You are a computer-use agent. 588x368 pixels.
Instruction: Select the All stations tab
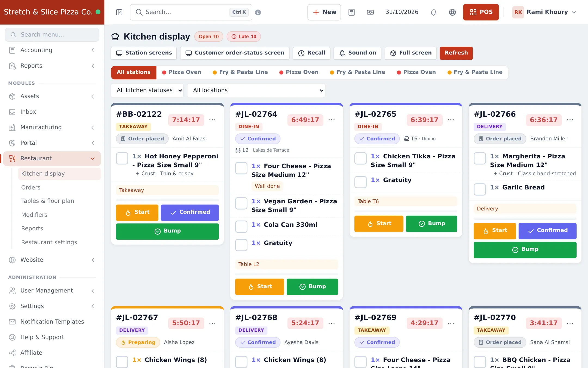[x=134, y=73]
